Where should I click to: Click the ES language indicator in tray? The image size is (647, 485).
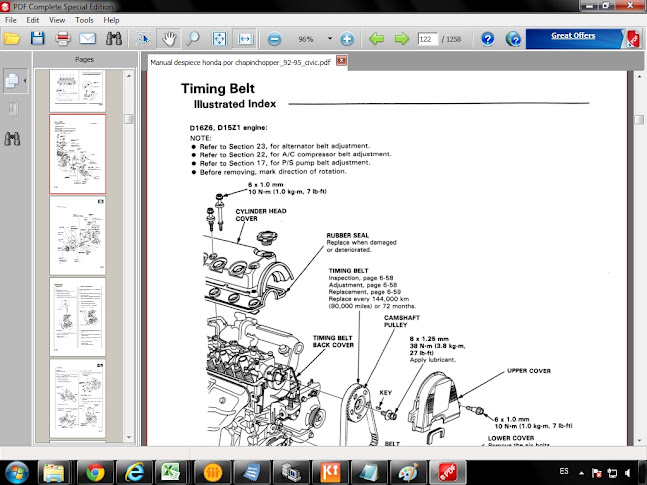click(564, 471)
